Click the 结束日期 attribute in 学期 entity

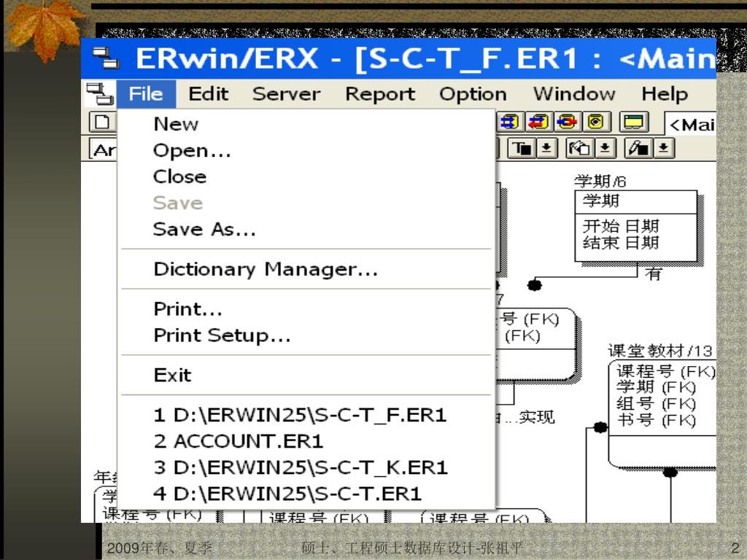[x=621, y=243]
